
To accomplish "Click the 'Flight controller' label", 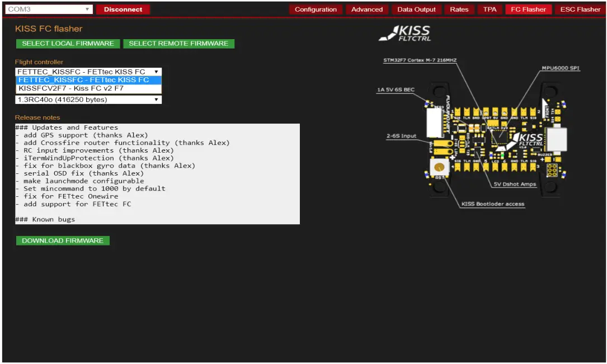I will 39,62.
